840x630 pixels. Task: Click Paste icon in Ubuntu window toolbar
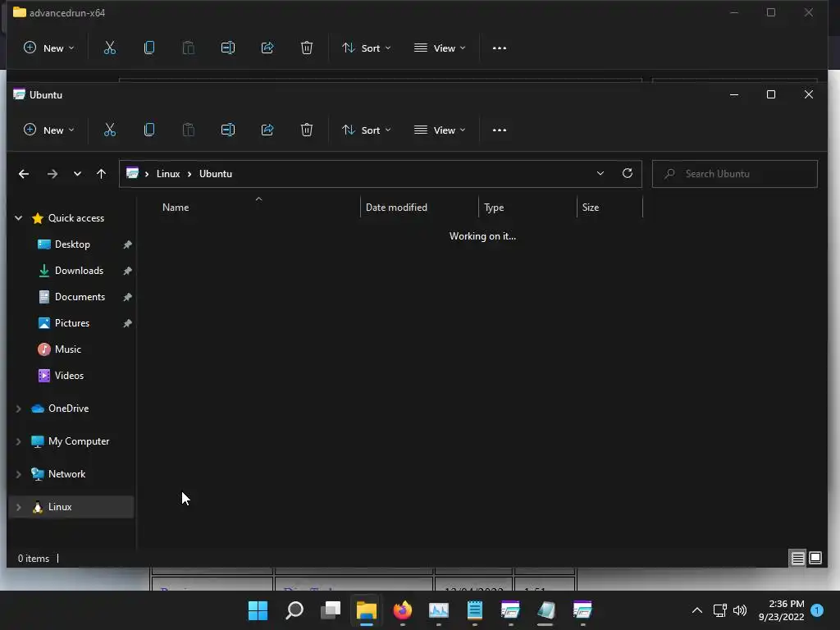189,130
